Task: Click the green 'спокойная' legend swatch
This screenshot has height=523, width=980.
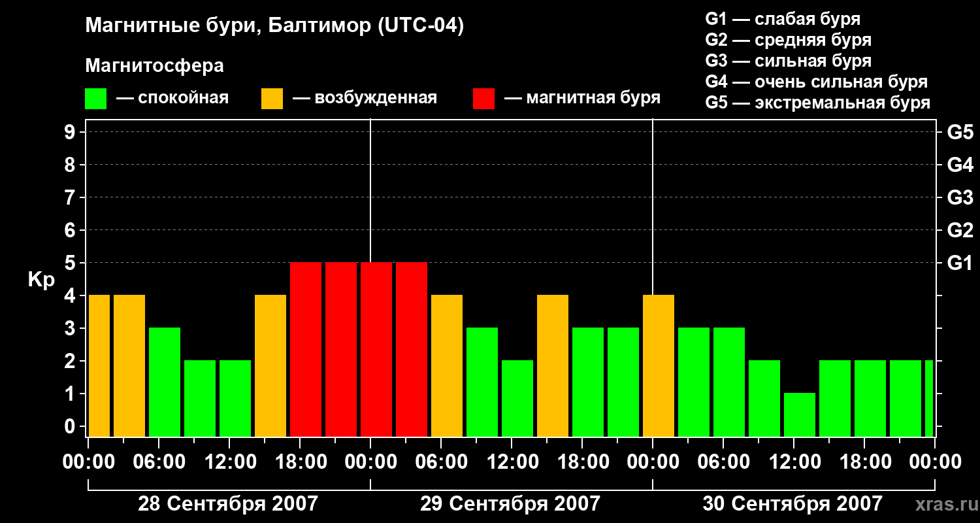Action: point(95,99)
